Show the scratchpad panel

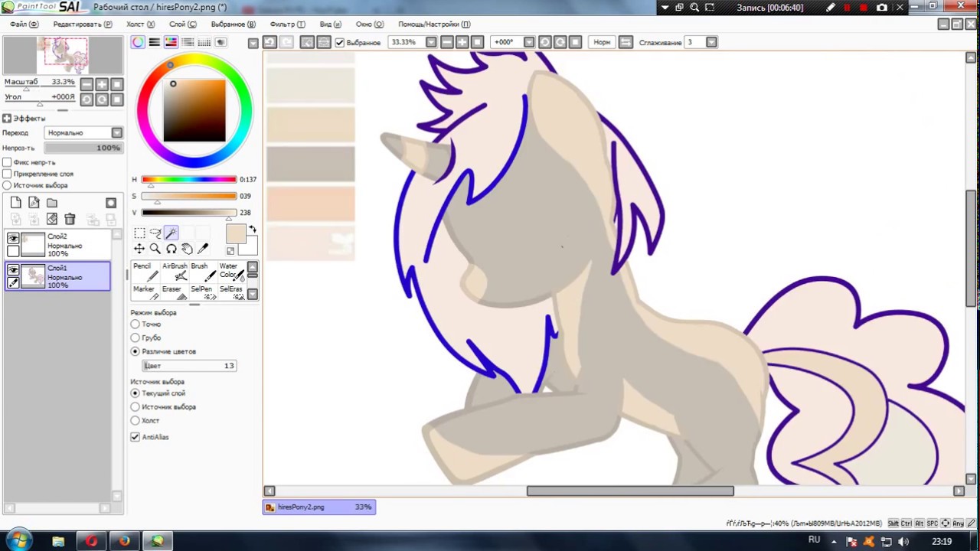coord(221,42)
